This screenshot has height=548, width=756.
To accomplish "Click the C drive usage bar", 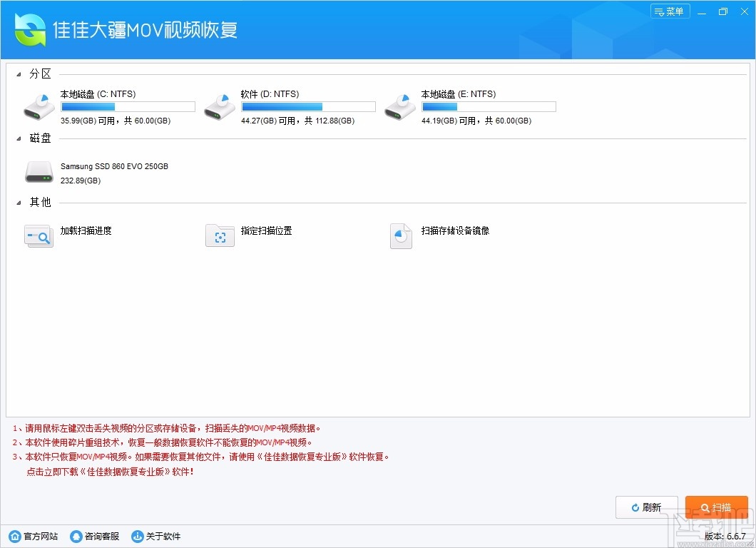I will [x=127, y=106].
